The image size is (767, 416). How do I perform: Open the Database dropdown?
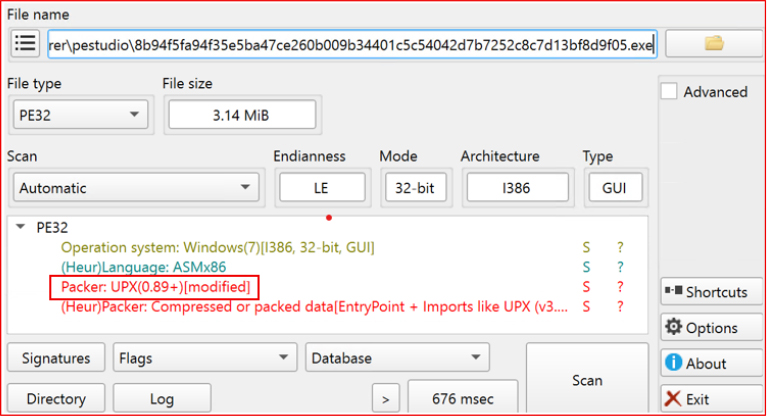(397, 358)
